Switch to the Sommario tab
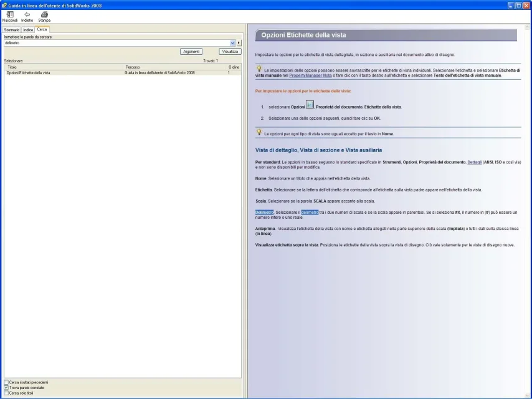This screenshot has height=399, width=532. coord(12,29)
